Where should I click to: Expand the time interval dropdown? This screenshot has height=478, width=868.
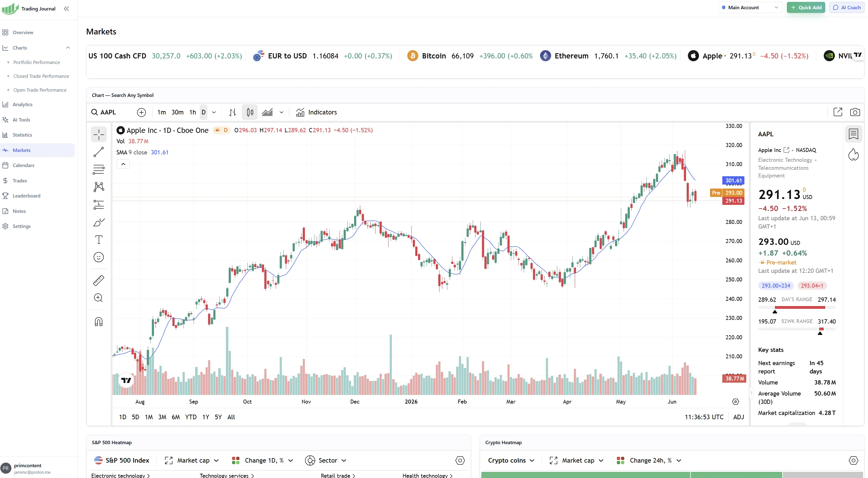tap(214, 112)
